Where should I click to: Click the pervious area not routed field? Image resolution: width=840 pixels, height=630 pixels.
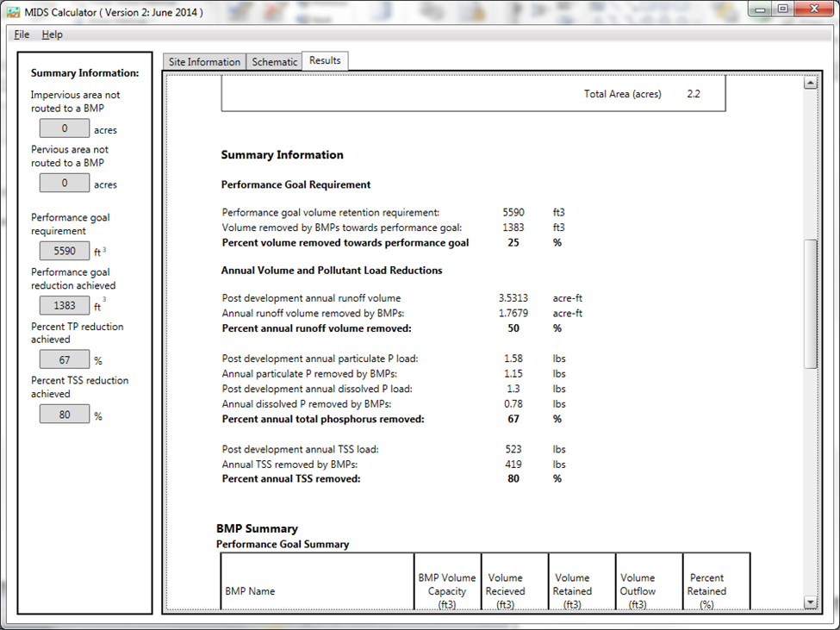click(x=65, y=184)
